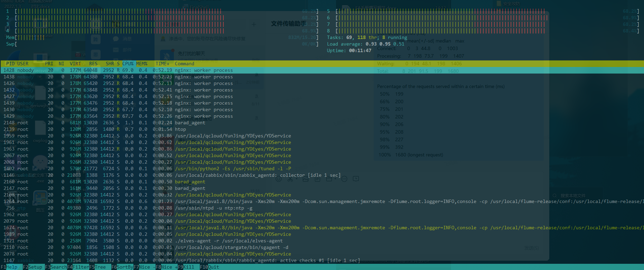644x270 pixels.
Task: Select sgagent process PID 2110
Action: tap(322, 247)
